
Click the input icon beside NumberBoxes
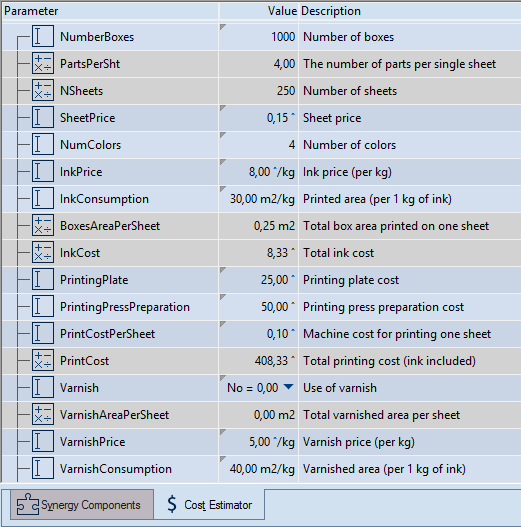click(x=43, y=36)
